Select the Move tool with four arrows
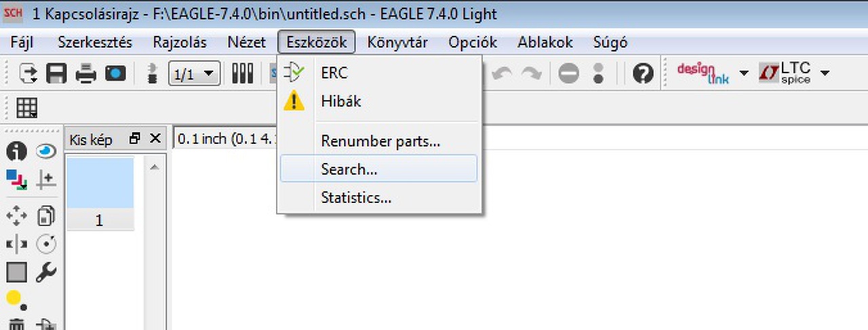The height and width of the screenshot is (330, 868). [16, 216]
